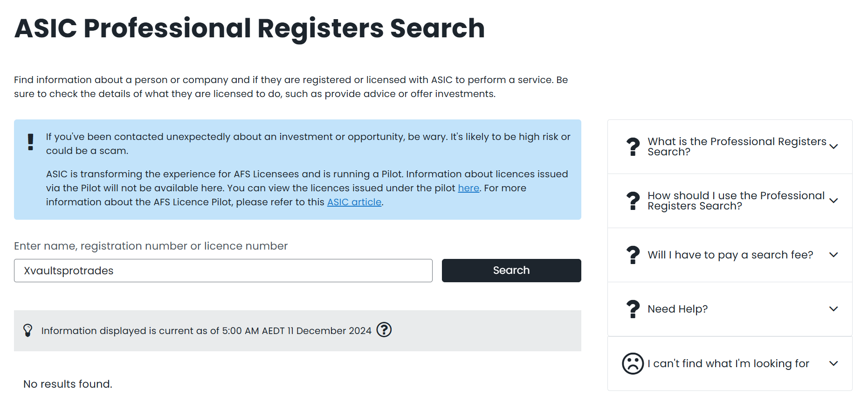
Task: Click the lightbulb information icon
Action: [28, 330]
